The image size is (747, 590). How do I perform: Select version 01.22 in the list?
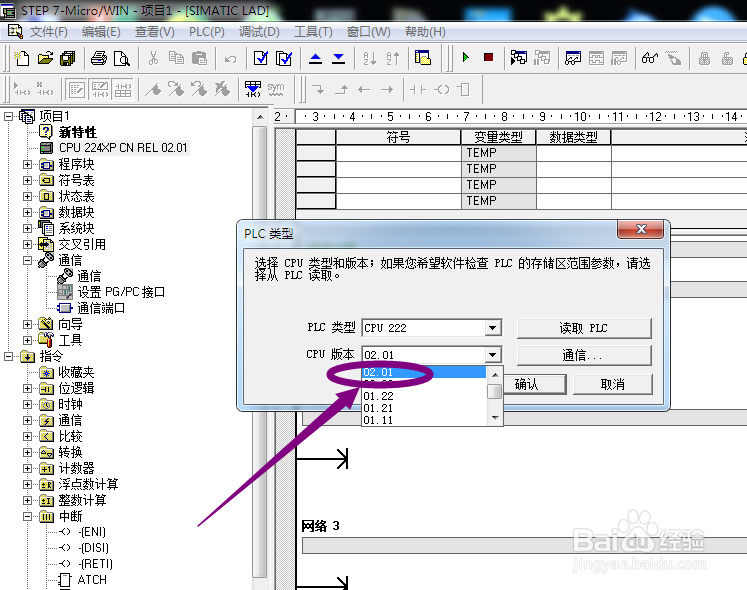pyautogui.click(x=424, y=396)
